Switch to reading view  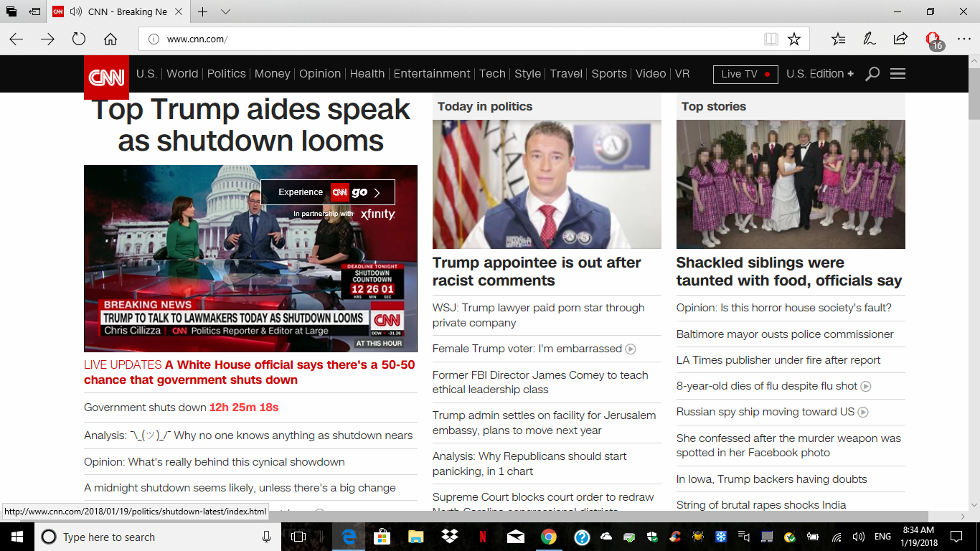(771, 39)
